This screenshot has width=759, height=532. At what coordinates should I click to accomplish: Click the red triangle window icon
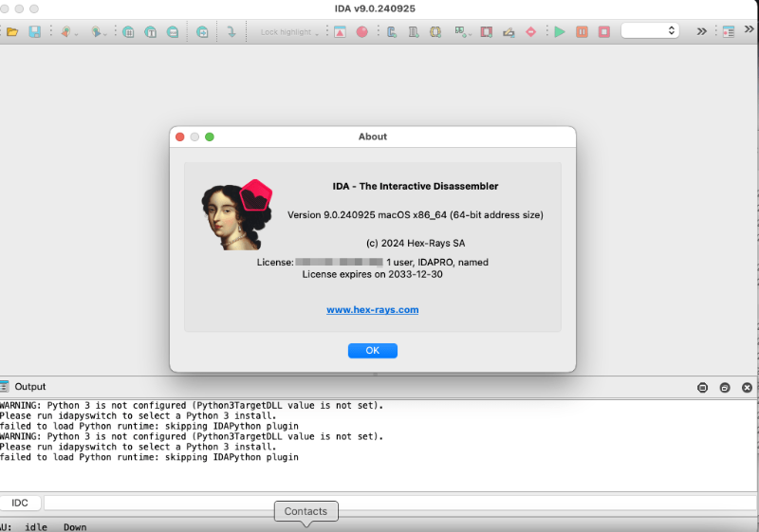[341, 32]
